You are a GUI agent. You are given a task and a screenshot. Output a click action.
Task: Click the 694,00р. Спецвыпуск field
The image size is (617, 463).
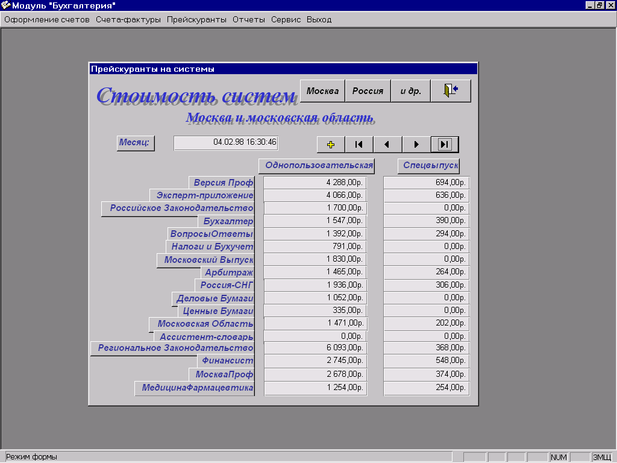[x=427, y=183]
